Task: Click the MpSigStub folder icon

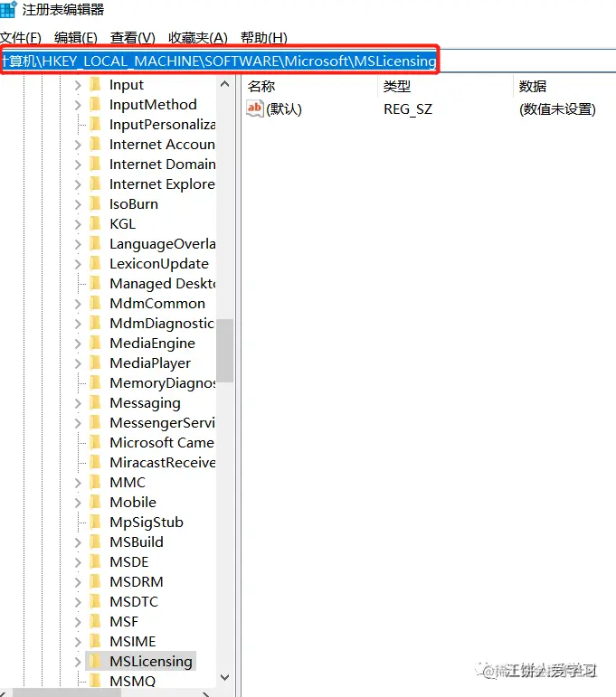Action: click(95, 522)
